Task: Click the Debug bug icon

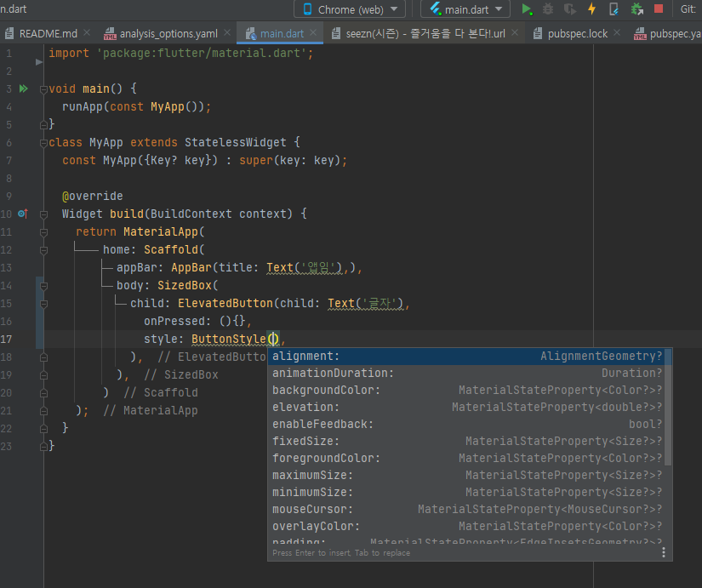Action: (548, 9)
